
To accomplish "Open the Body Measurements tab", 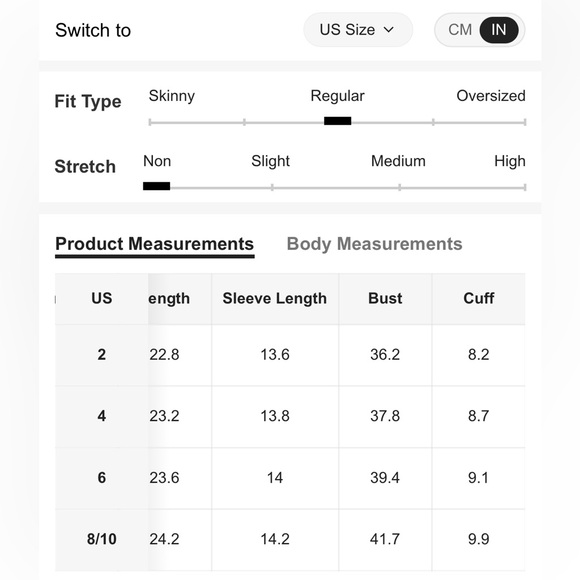I will pyautogui.click(x=374, y=244).
